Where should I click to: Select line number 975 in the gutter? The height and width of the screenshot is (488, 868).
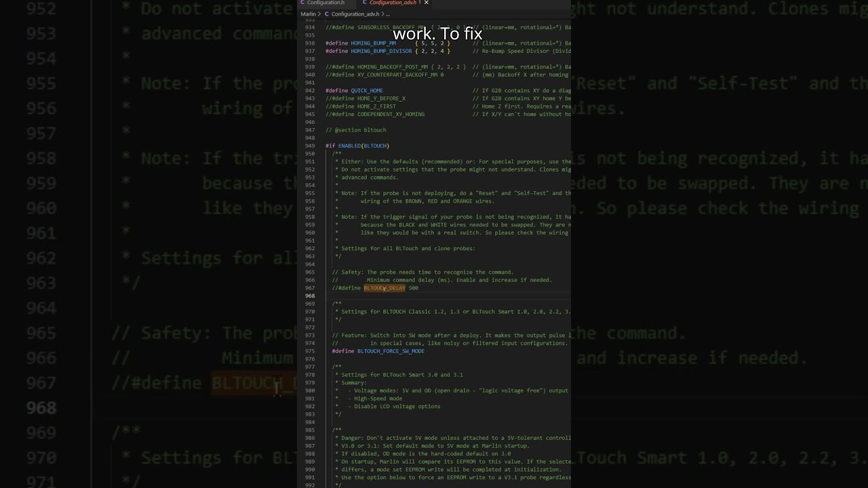pyautogui.click(x=310, y=351)
